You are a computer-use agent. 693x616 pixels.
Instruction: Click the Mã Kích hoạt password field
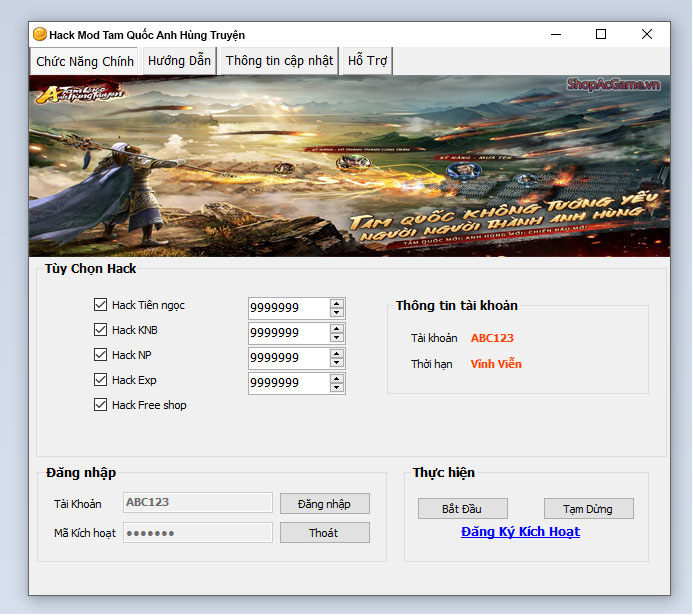[x=198, y=532]
